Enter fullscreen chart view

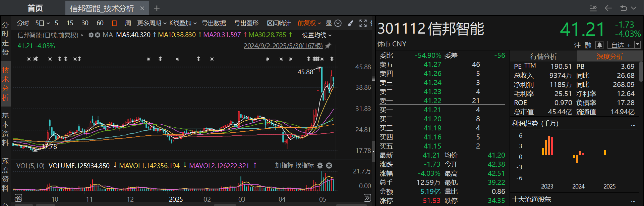pyautogui.click(x=363, y=23)
